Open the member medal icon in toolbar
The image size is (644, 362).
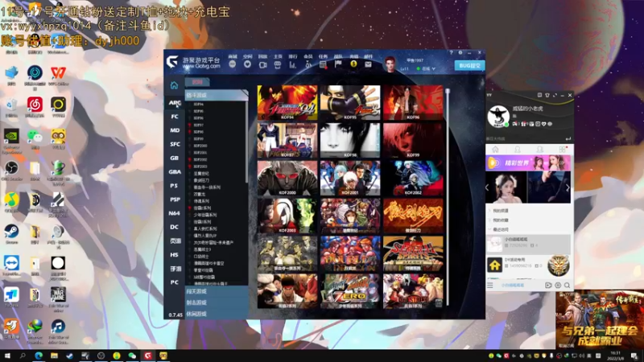click(x=308, y=64)
